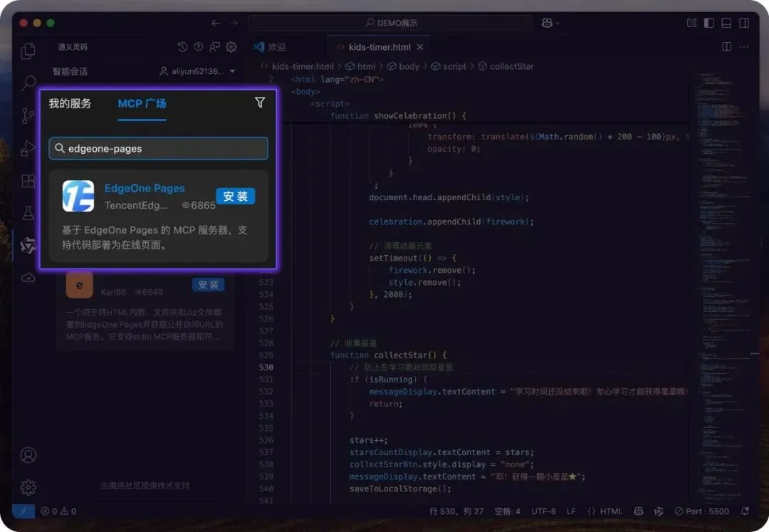Image resolution: width=769 pixels, height=532 pixels.
Task: Open Source Control in activity bar
Action: pos(28,115)
